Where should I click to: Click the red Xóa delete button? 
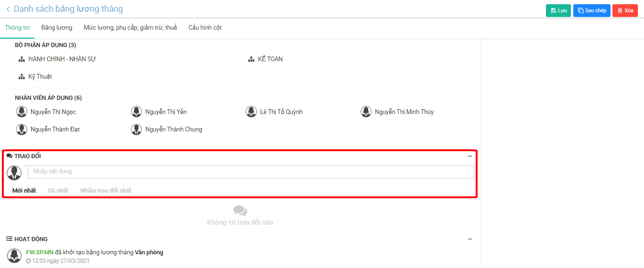(x=625, y=10)
